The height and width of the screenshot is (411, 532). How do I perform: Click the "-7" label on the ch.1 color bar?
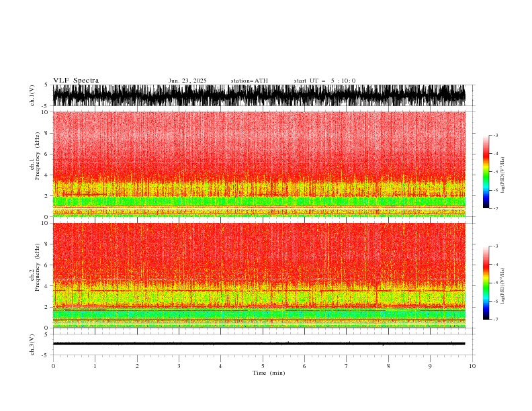[495, 208]
